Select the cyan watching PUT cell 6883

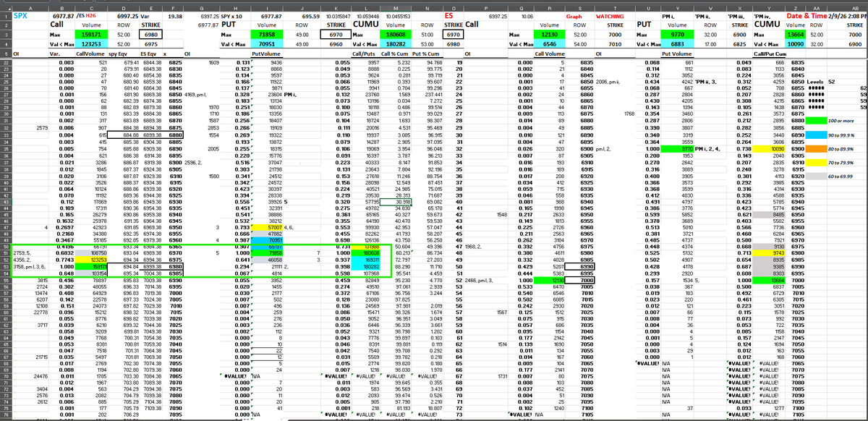pos(676,44)
